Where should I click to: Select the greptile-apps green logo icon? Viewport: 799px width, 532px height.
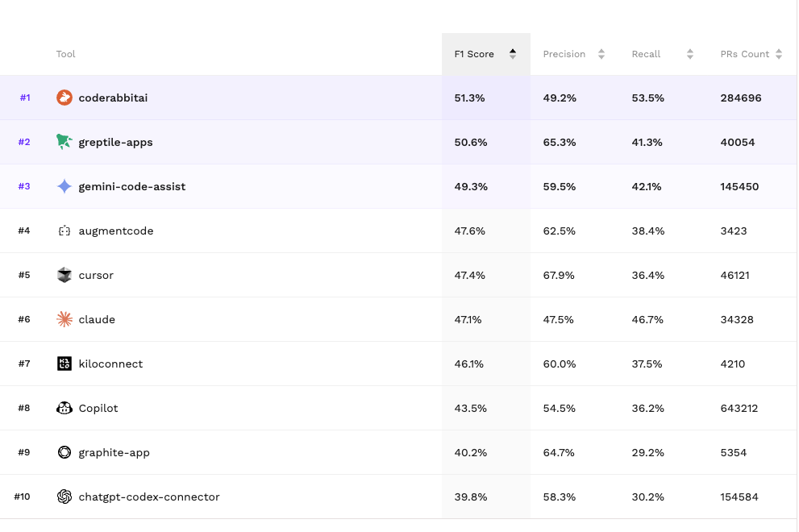(65, 141)
